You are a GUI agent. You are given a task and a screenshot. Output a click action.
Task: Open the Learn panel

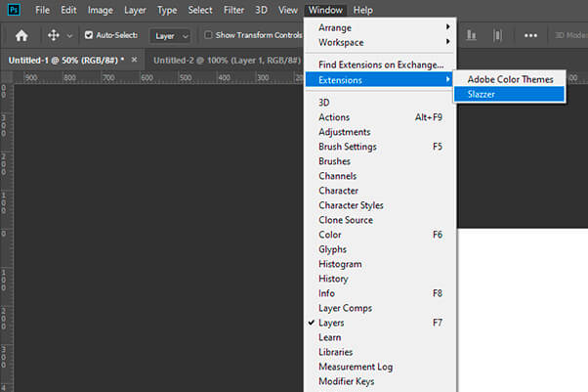click(x=380, y=337)
